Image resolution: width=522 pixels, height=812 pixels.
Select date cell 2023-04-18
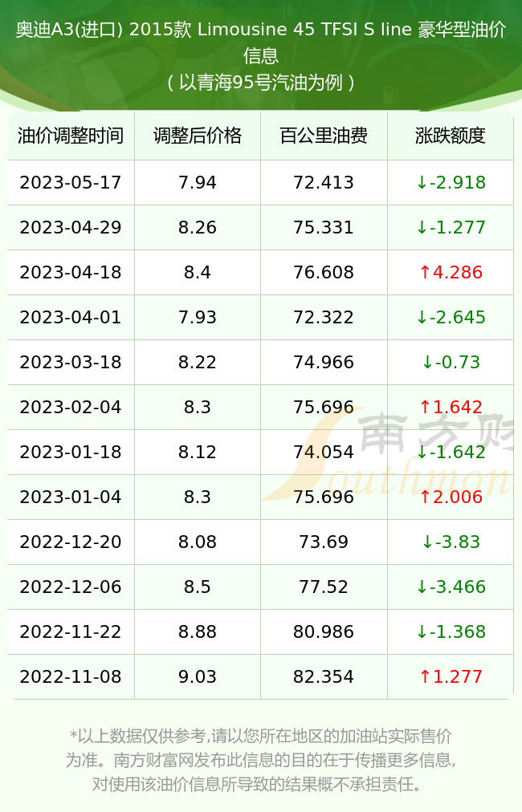tap(71, 272)
